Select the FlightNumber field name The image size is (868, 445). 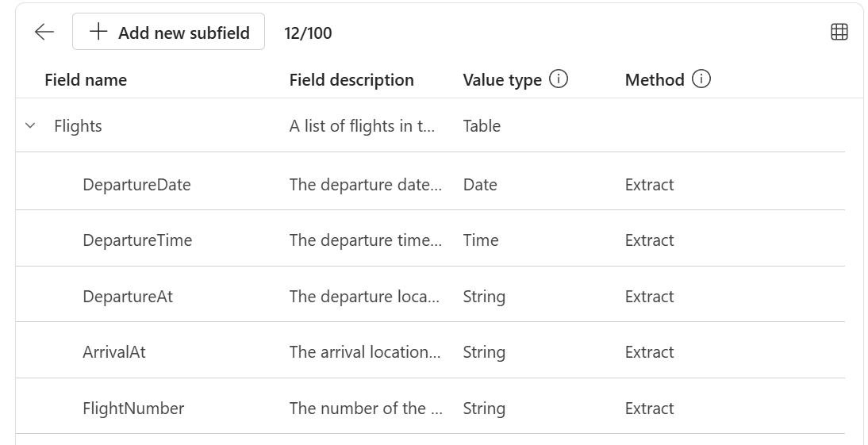133,409
